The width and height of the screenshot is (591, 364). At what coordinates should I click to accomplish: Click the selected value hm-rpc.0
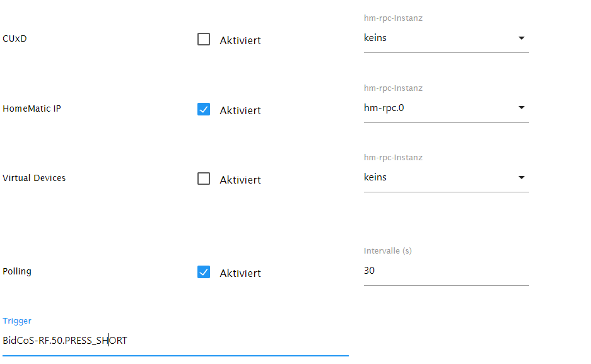383,108
